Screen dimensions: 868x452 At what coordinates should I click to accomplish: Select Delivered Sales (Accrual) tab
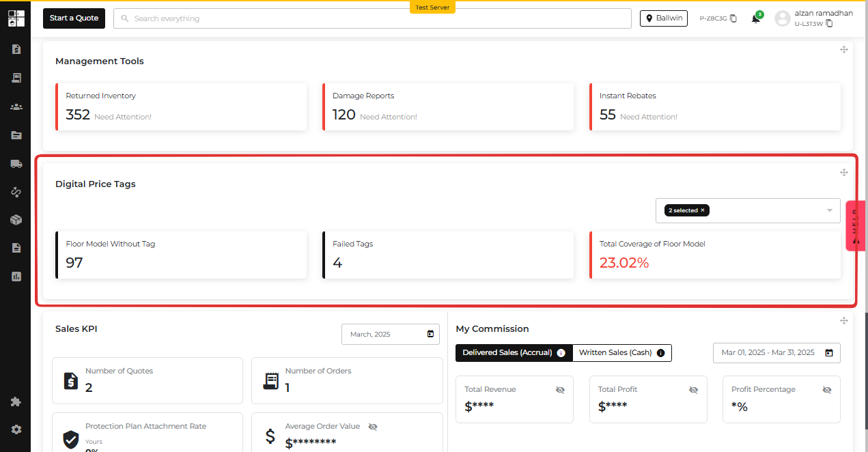514,353
